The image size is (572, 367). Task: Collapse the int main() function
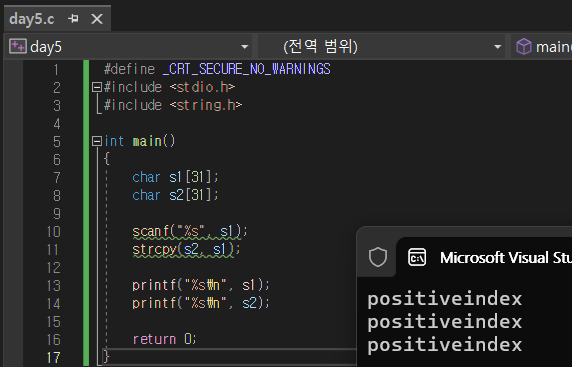click(97, 141)
